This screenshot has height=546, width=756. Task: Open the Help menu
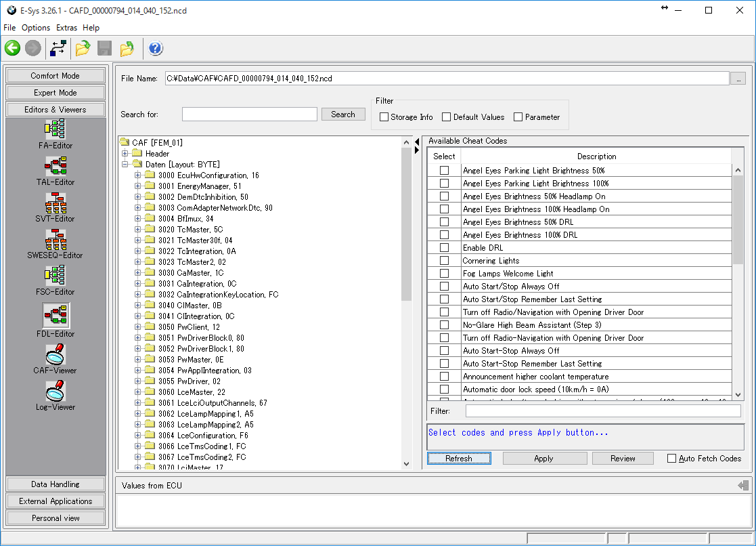(x=91, y=28)
